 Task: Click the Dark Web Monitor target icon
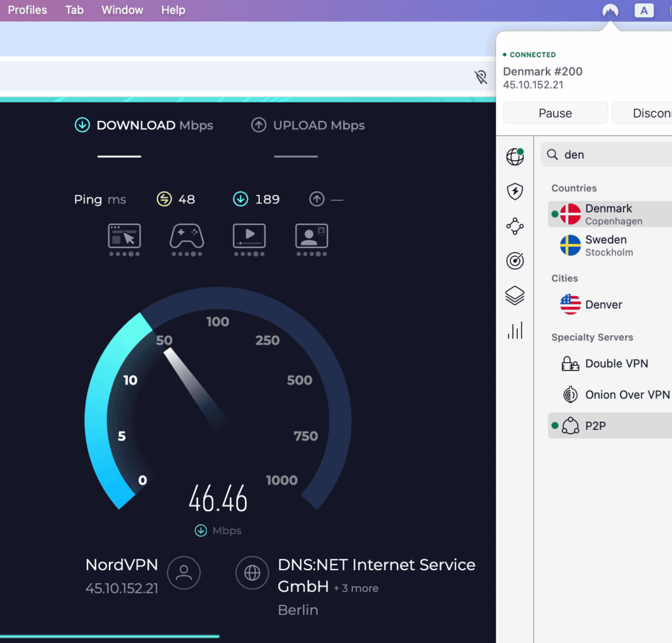[515, 261]
